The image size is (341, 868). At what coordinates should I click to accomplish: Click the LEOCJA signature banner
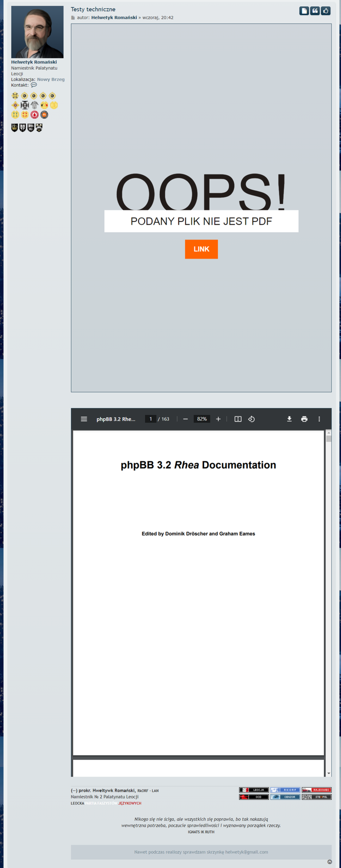click(254, 790)
